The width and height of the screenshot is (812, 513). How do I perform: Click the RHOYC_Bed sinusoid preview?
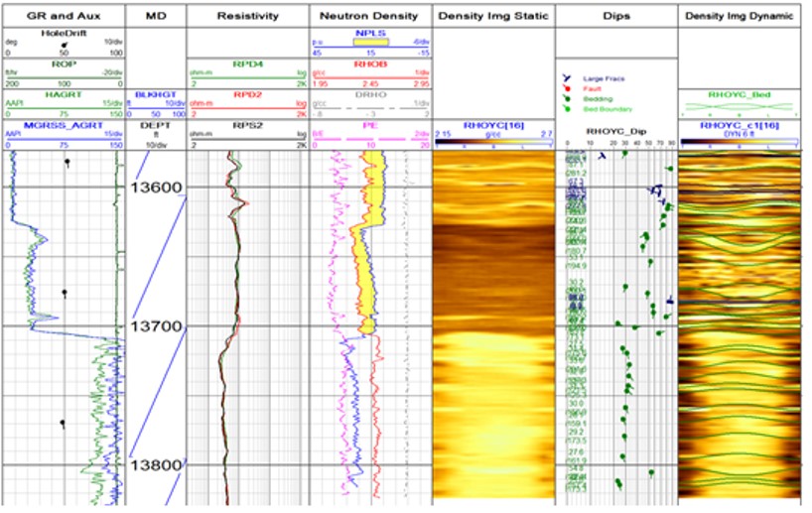click(x=742, y=107)
